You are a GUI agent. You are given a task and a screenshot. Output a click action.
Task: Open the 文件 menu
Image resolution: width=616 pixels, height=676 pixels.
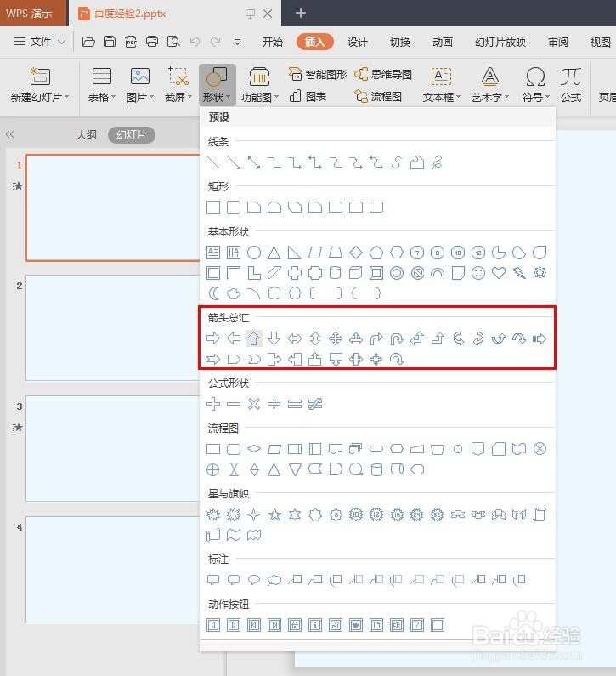point(39,42)
